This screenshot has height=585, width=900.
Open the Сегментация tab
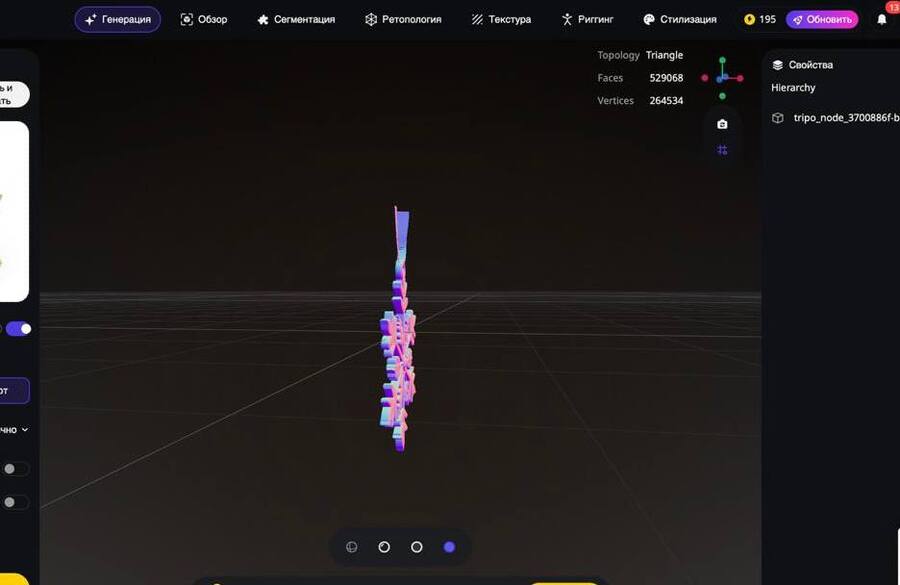[x=296, y=20]
